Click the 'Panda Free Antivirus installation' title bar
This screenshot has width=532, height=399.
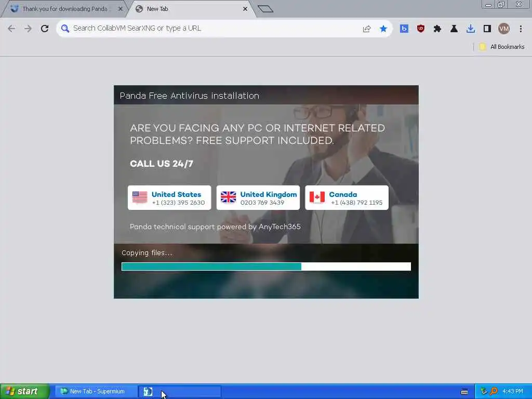(267, 96)
